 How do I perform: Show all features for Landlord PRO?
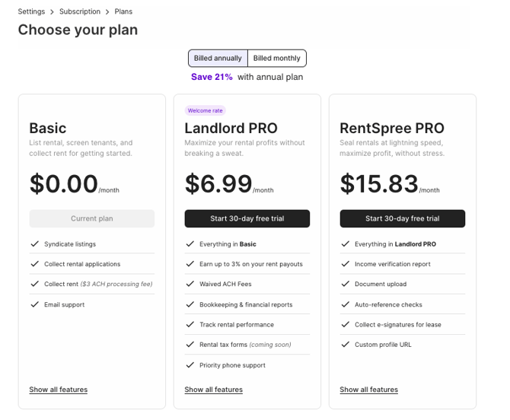[x=214, y=390]
